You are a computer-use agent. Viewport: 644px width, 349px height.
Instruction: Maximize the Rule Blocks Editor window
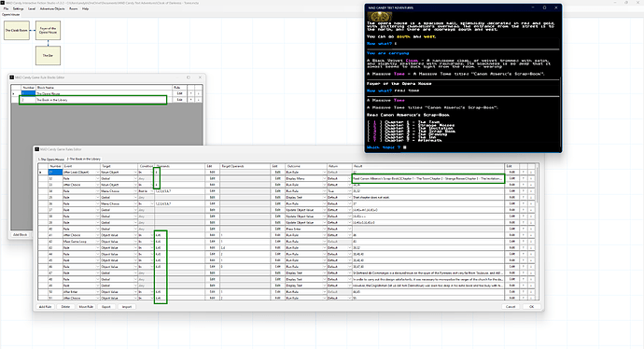tap(189, 77)
